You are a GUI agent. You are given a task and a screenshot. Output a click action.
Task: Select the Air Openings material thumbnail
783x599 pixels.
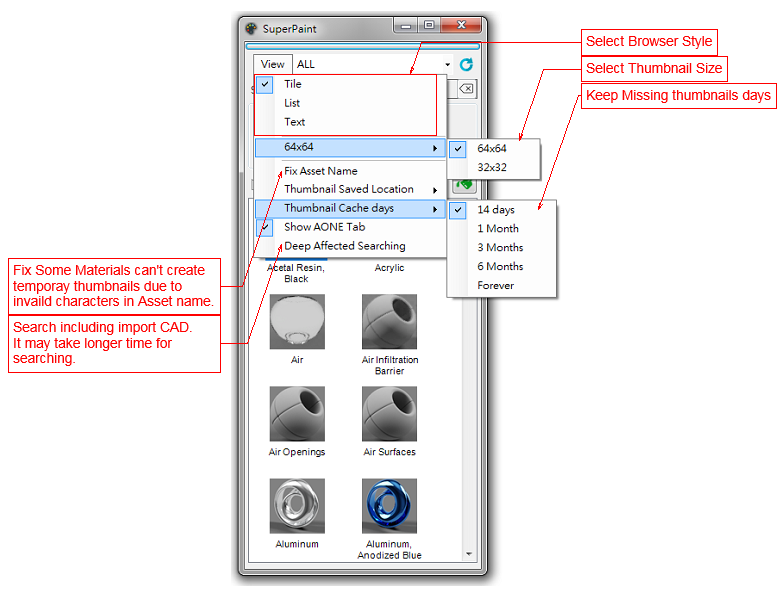pos(297,414)
